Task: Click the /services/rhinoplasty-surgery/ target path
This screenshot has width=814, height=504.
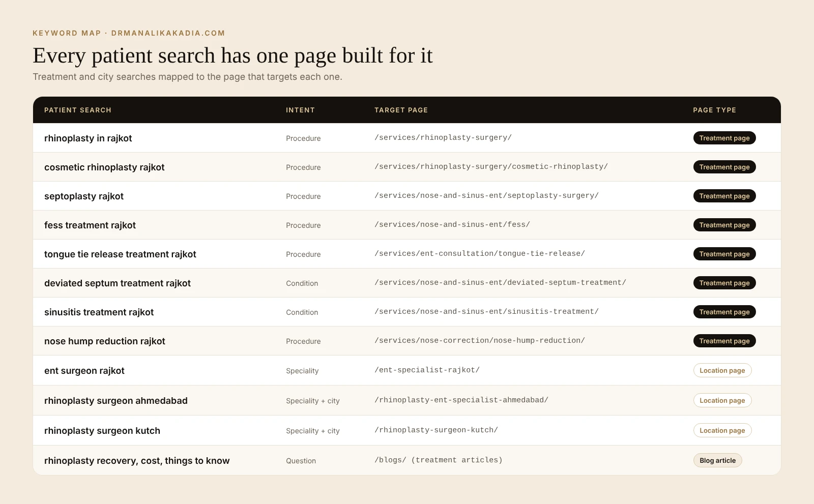Action: (x=443, y=137)
